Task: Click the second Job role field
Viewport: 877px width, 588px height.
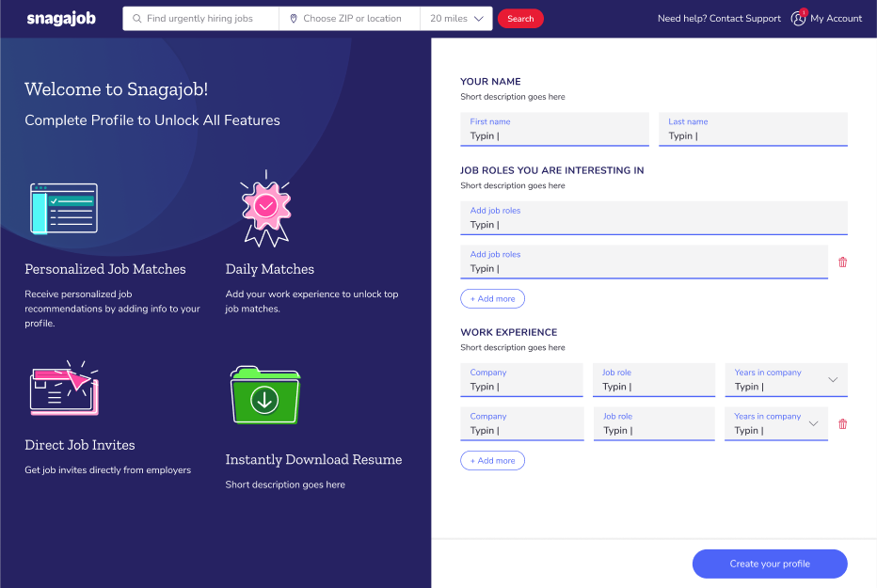Action: (654, 423)
